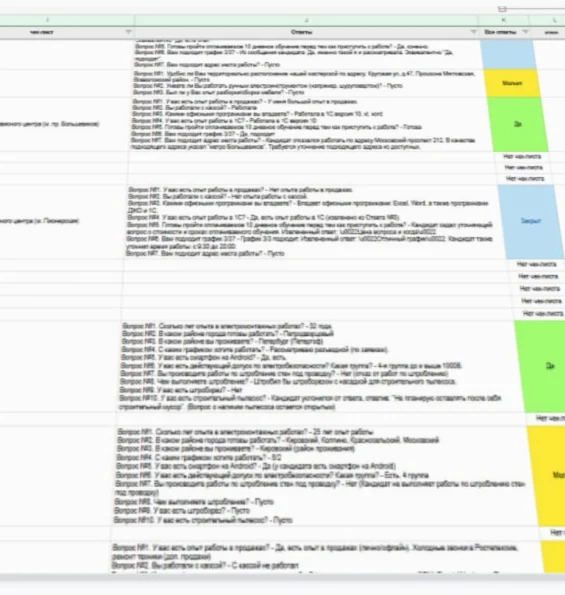Viewport: 565px width, 595px height.
Task: Click the line about разборки/сборки мебели
Action: [219, 92]
